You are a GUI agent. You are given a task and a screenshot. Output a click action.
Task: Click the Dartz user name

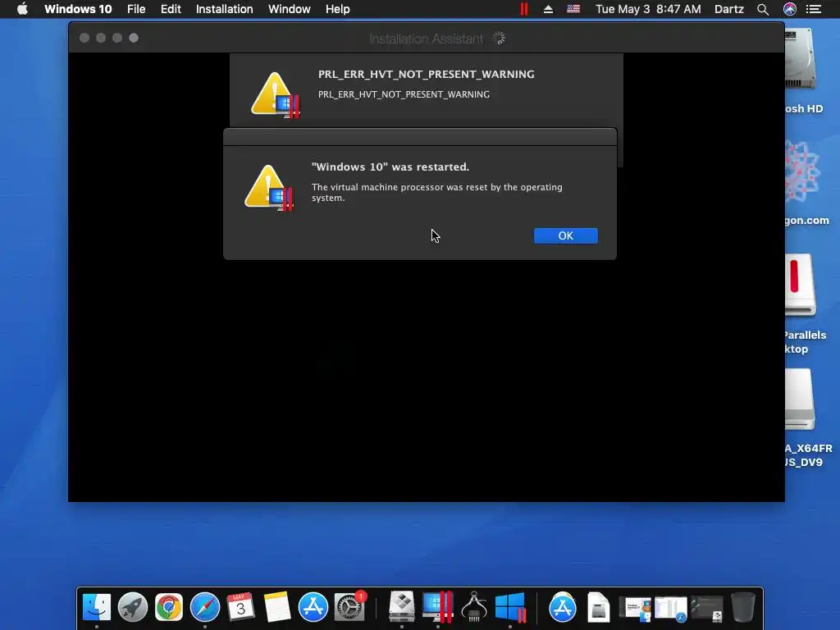tap(728, 9)
